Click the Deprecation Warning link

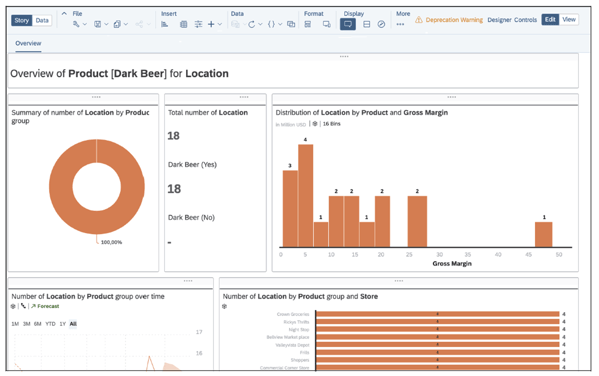[x=454, y=19]
